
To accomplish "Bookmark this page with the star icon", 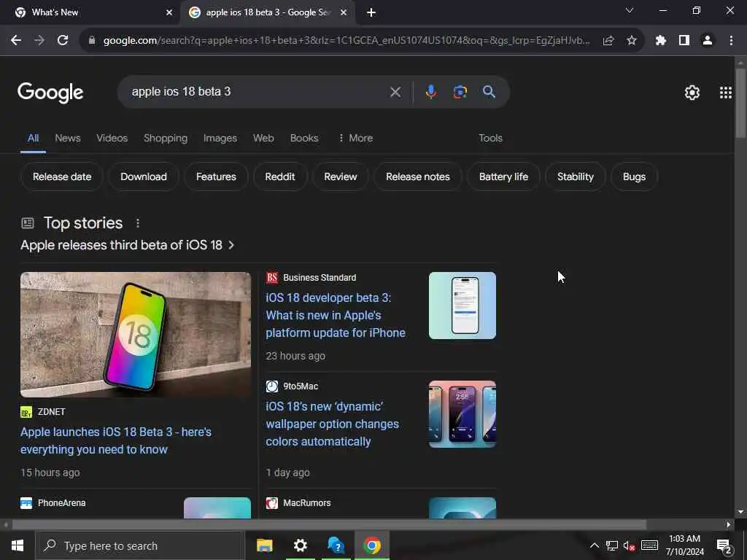I will 632,41.
